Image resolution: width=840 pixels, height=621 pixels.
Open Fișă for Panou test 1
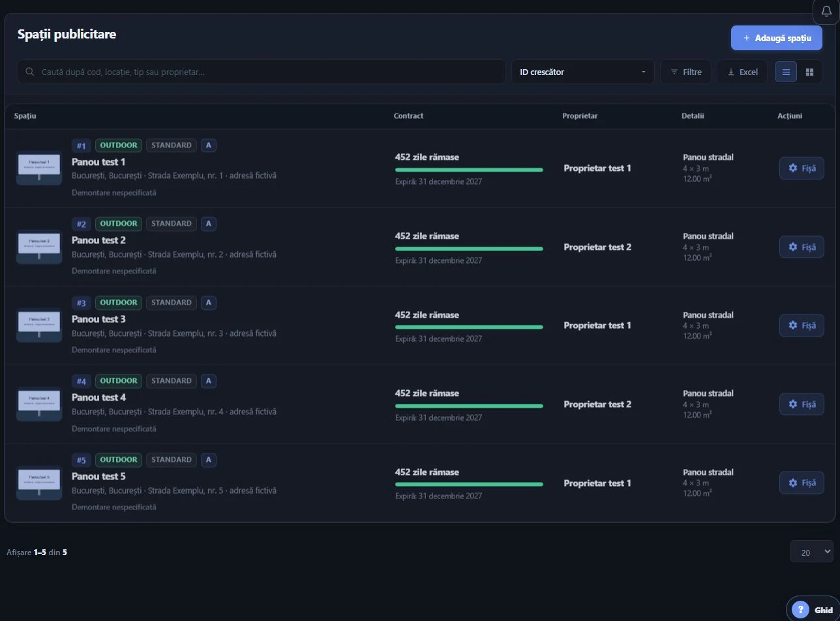coord(802,168)
